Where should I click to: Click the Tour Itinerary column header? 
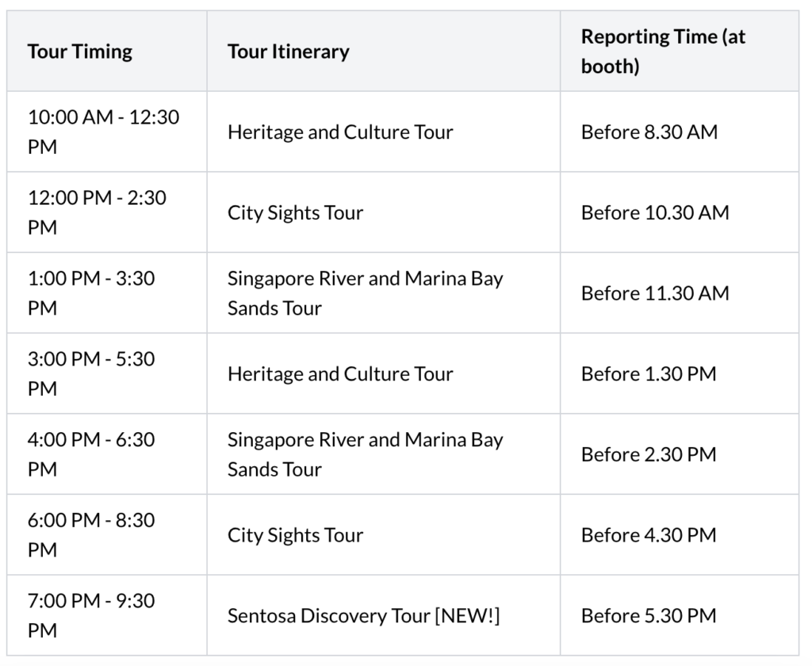click(x=289, y=52)
